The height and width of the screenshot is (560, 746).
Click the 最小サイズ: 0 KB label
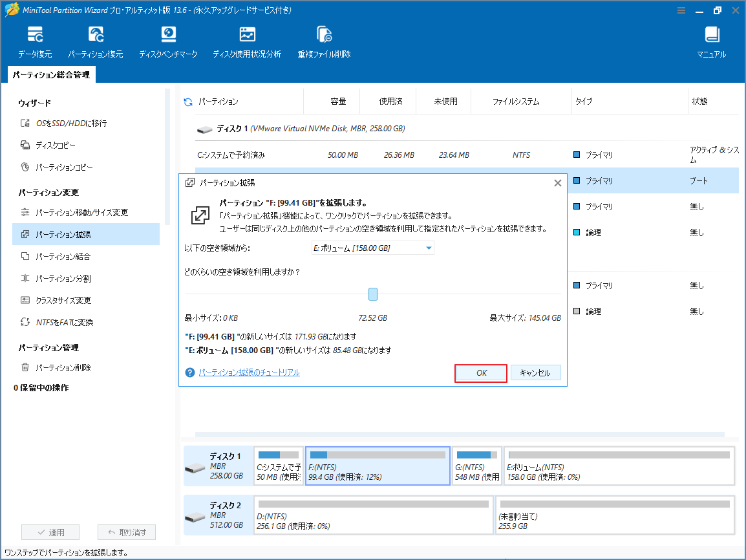click(211, 318)
